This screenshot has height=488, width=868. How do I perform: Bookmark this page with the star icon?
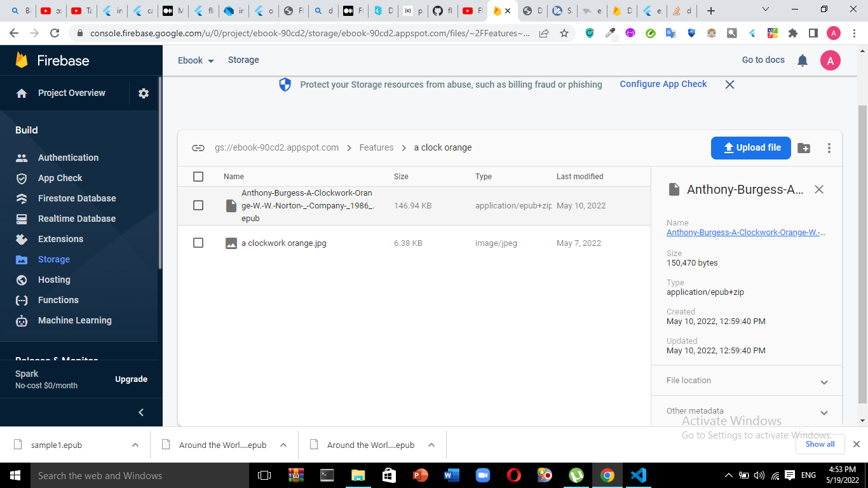pos(564,33)
